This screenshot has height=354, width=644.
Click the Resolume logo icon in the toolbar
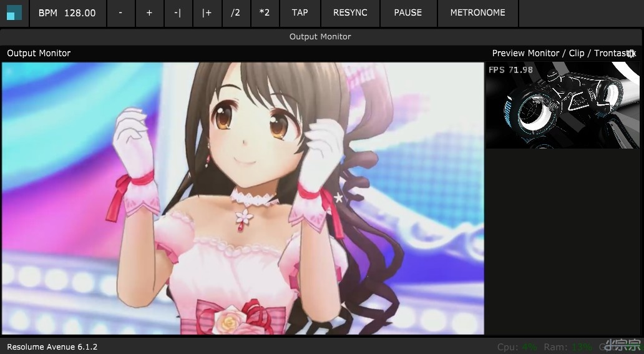pyautogui.click(x=14, y=12)
